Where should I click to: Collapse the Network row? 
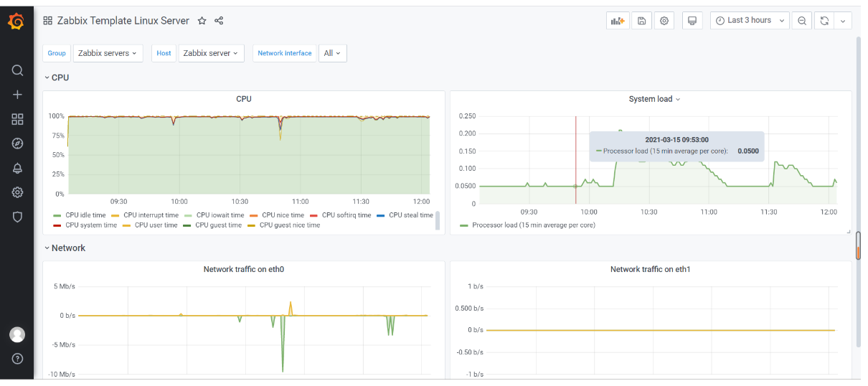pos(65,248)
